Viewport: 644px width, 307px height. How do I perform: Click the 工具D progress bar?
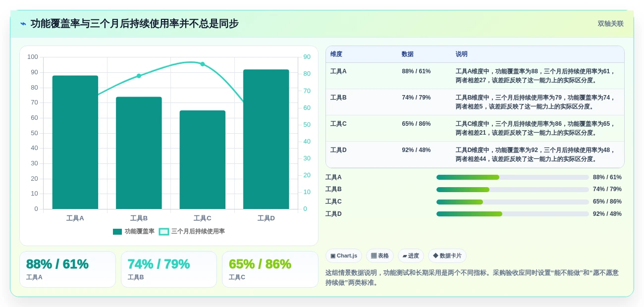(x=513, y=214)
